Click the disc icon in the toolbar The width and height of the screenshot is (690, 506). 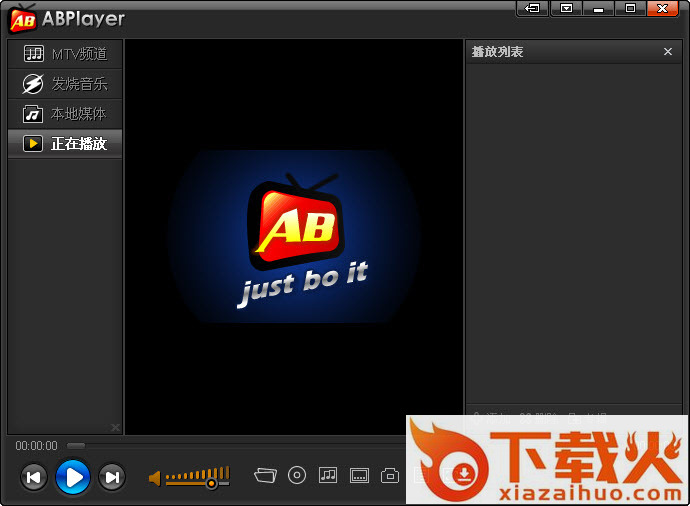(x=297, y=475)
